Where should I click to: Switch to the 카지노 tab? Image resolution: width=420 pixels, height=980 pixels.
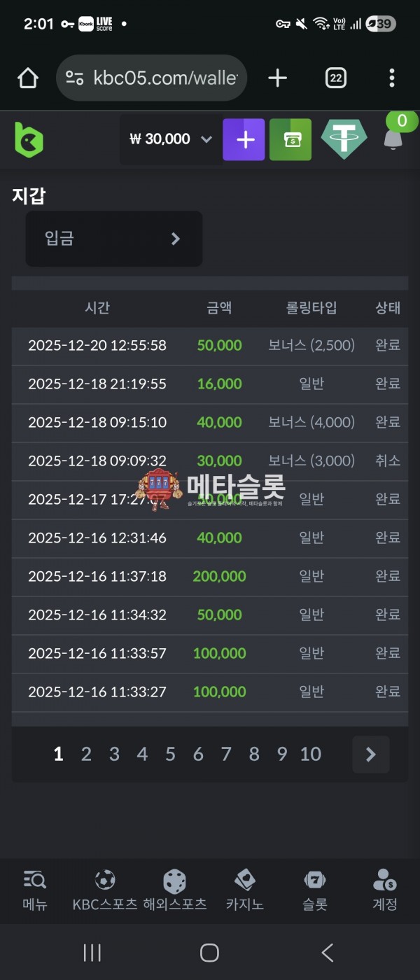pos(244,890)
